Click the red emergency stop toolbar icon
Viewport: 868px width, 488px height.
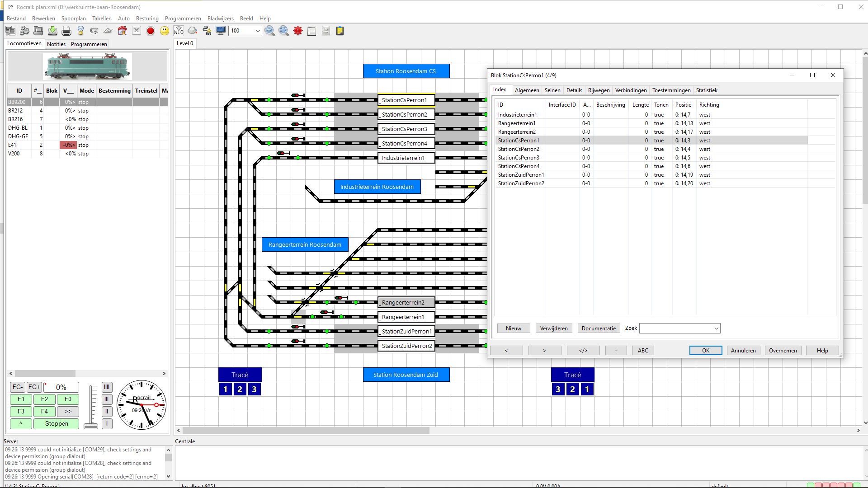pos(151,31)
